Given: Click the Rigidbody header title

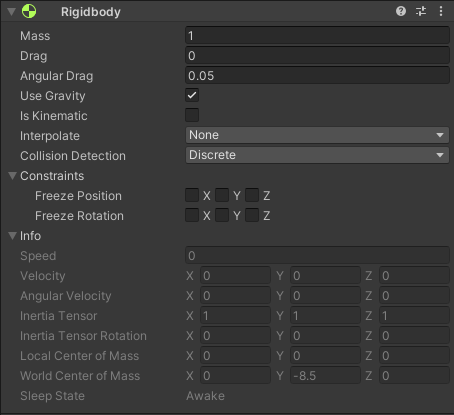Looking at the screenshot, I should pyautogui.click(x=91, y=12).
